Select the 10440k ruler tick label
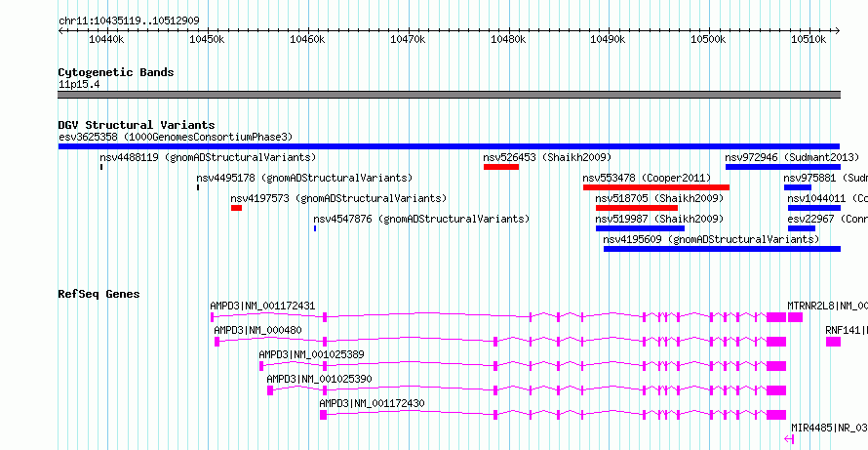Screen dimensions: 868x450 coord(106,39)
